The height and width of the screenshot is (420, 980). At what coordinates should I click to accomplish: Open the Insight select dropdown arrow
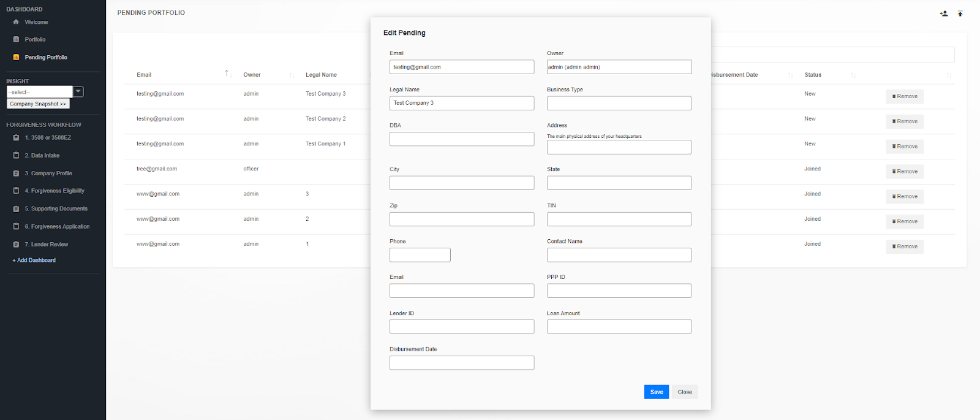pos(78,92)
